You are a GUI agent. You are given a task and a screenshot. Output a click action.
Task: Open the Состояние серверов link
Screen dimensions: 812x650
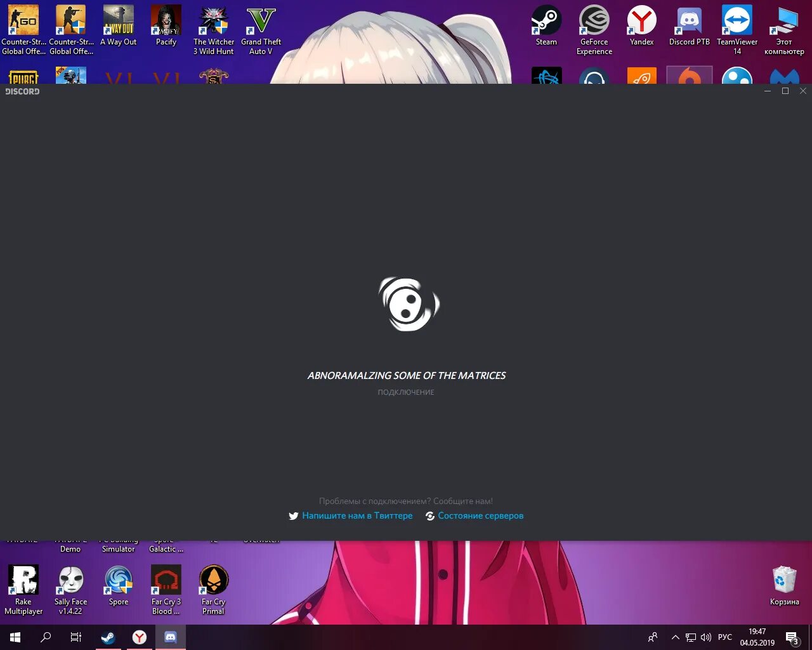481,516
